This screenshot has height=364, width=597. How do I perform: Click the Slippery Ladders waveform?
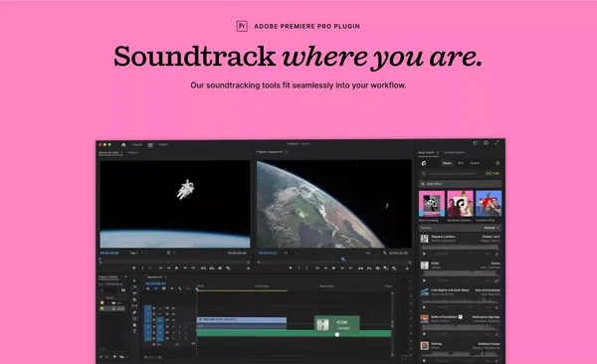(x=460, y=247)
